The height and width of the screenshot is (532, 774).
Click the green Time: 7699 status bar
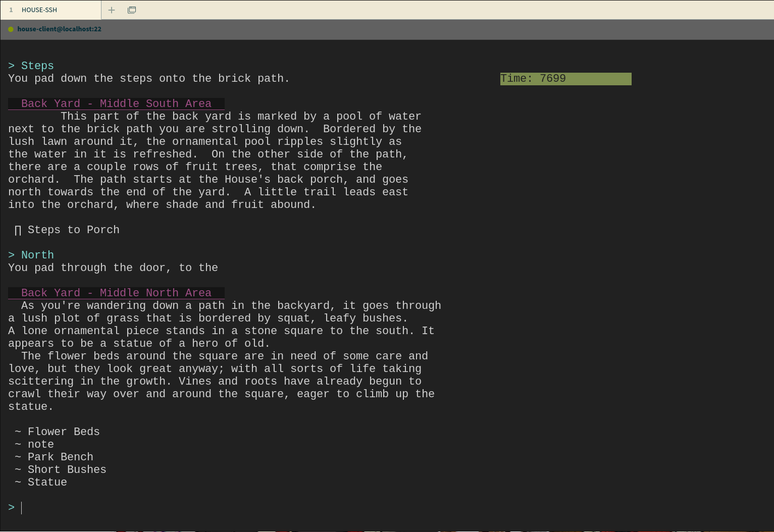565,79
